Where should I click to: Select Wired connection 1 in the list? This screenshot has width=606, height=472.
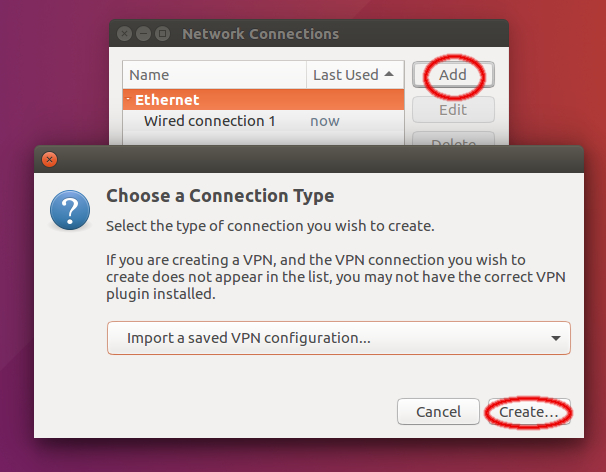pos(209,121)
